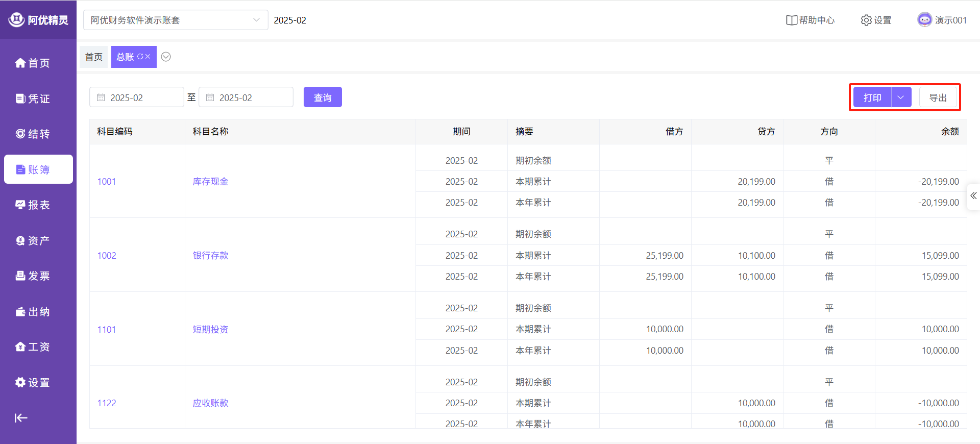Switch to the 首页 tab
980x444 pixels.
pyautogui.click(x=94, y=57)
